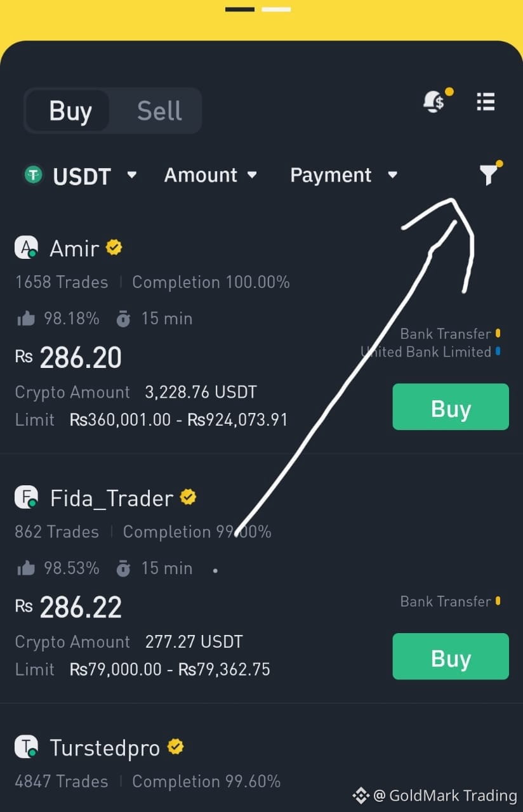Tap Fida_Trader's avatar icon
Screen dimensions: 523x812
(27, 497)
